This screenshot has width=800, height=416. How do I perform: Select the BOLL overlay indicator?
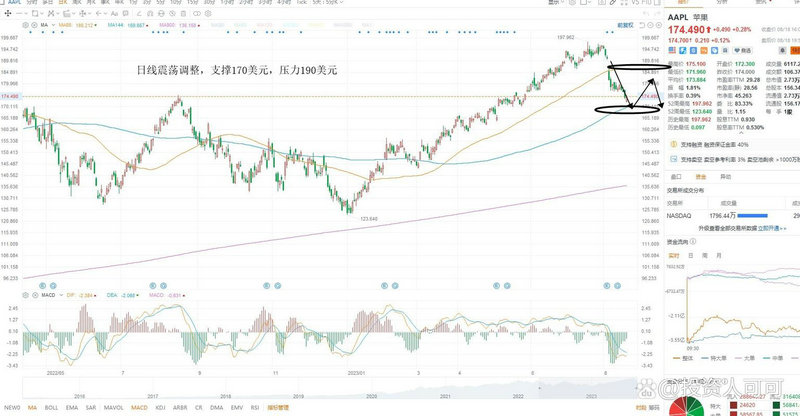[49, 408]
